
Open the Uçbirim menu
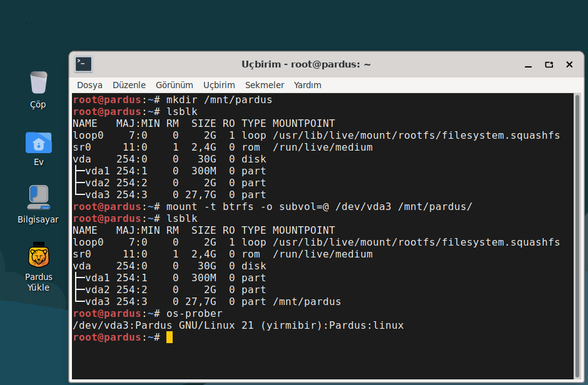(x=219, y=85)
